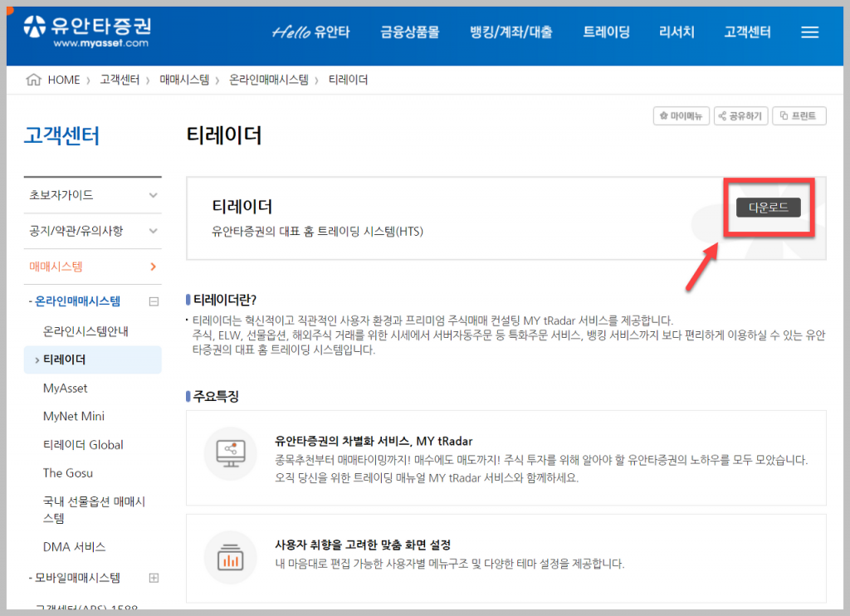The height and width of the screenshot is (616, 850).
Task: Click the HTS description text under 티레이더
Action: [x=317, y=232]
